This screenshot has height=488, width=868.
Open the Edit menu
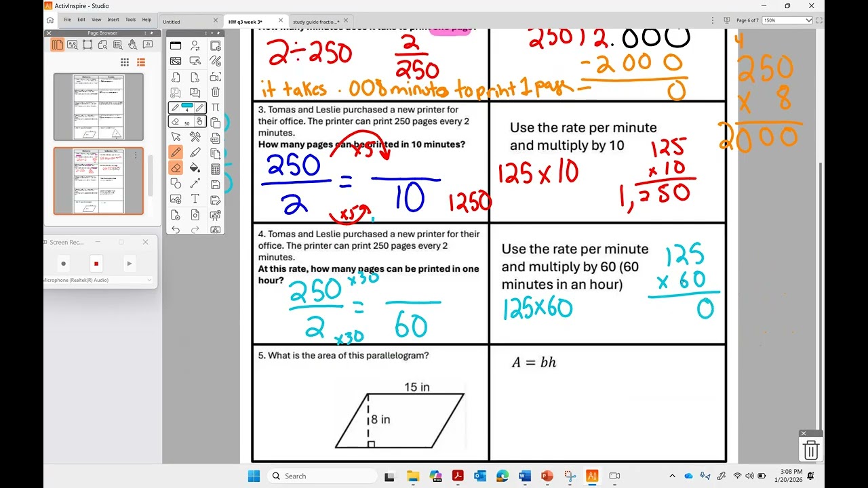click(81, 20)
